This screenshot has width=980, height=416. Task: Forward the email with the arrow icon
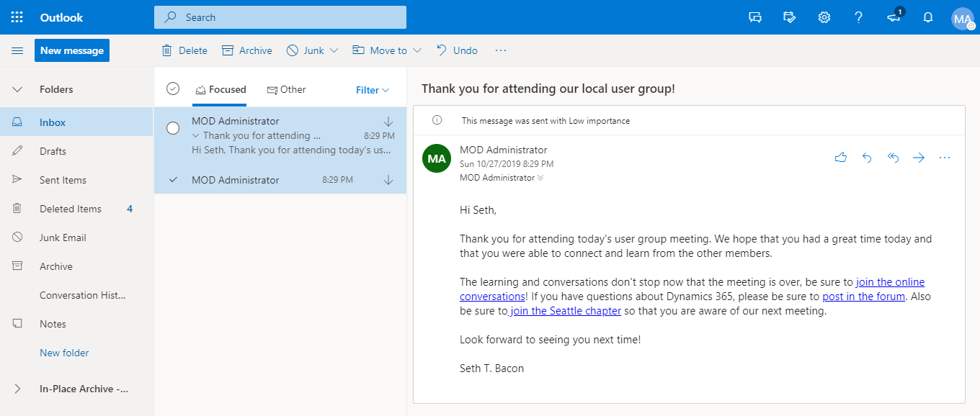coord(919,158)
